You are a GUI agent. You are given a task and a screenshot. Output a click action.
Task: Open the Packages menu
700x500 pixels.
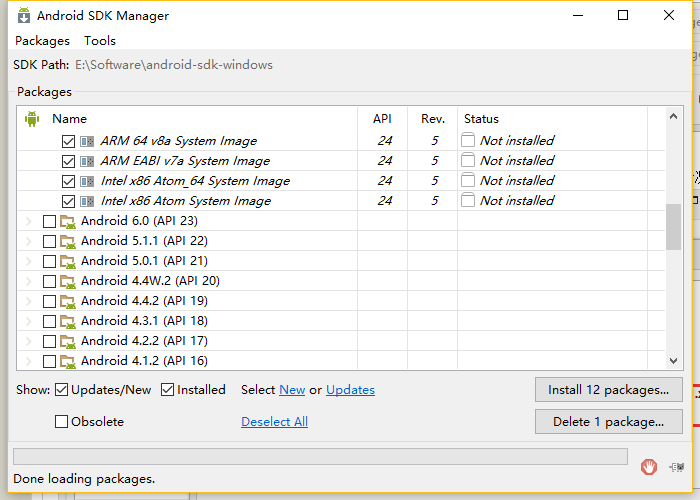pyautogui.click(x=42, y=41)
